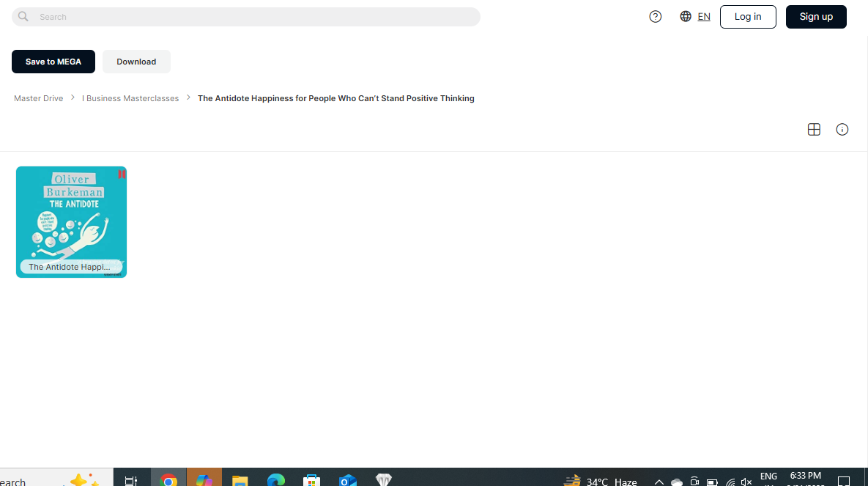Open I Business Masterclasses breadcrumb
The height and width of the screenshot is (486, 868).
point(130,98)
